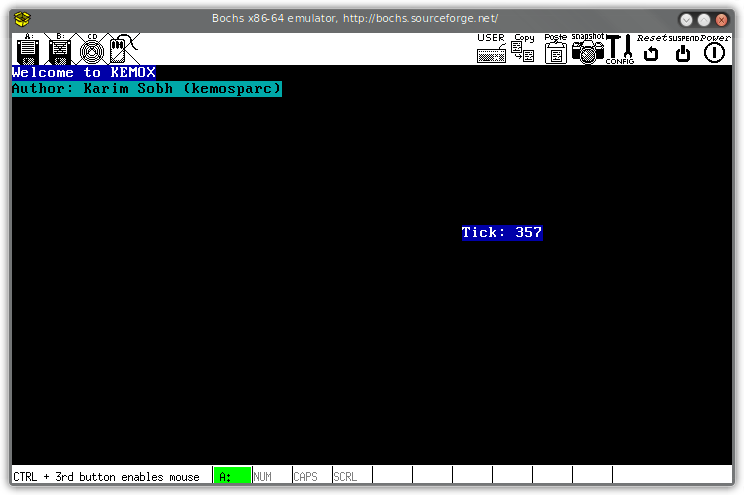
Task: Click the Copy toolbar icon
Action: [523, 48]
